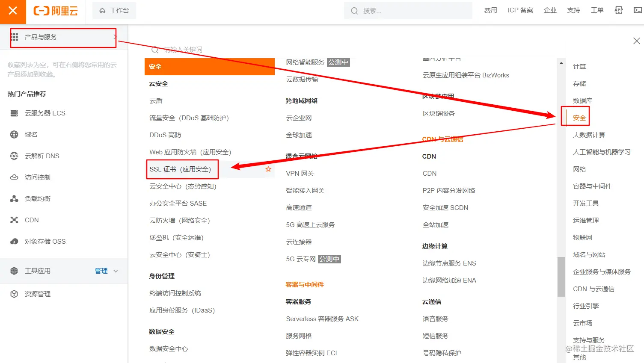The width and height of the screenshot is (644, 363).
Task: Open the 支持 top bar item
Action: coord(573,10)
